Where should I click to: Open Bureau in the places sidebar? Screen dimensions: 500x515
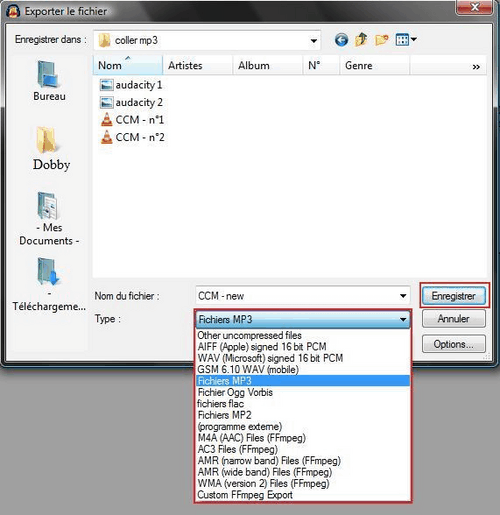(x=49, y=81)
